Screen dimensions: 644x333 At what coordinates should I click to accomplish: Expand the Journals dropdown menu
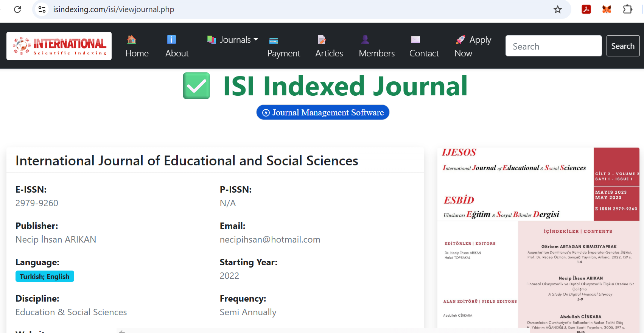tap(233, 40)
